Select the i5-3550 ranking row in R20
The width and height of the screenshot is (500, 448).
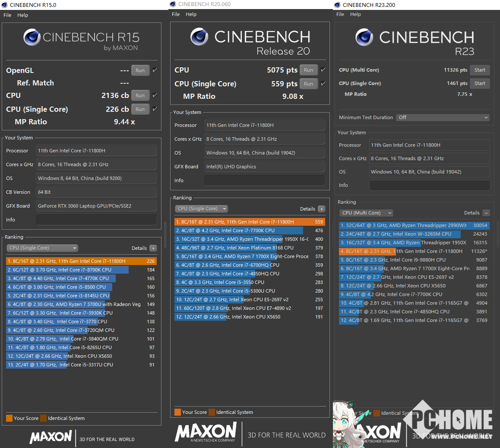point(250,282)
